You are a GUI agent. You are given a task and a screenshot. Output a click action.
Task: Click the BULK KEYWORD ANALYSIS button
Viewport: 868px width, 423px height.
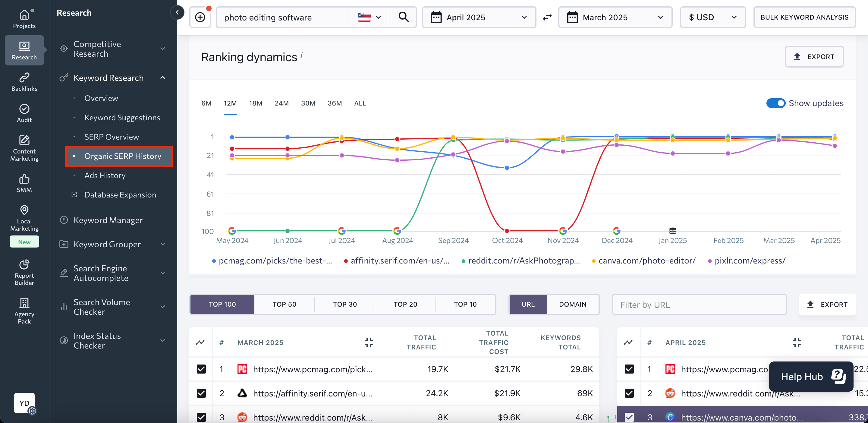pyautogui.click(x=804, y=17)
